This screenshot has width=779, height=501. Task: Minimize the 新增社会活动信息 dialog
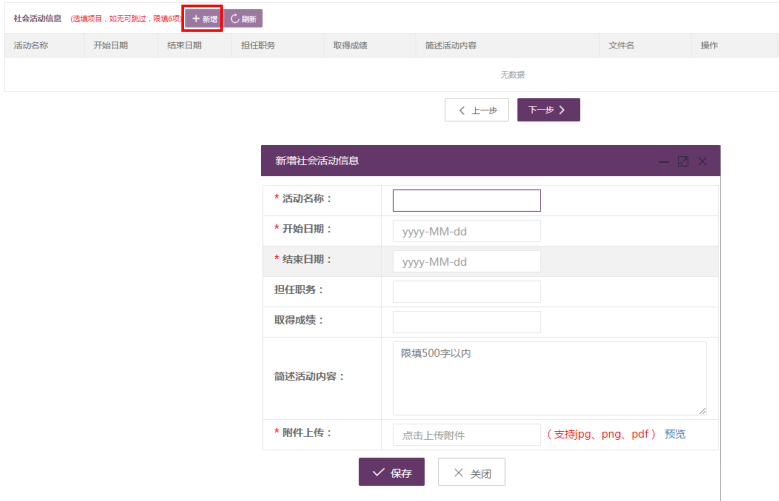tap(663, 161)
